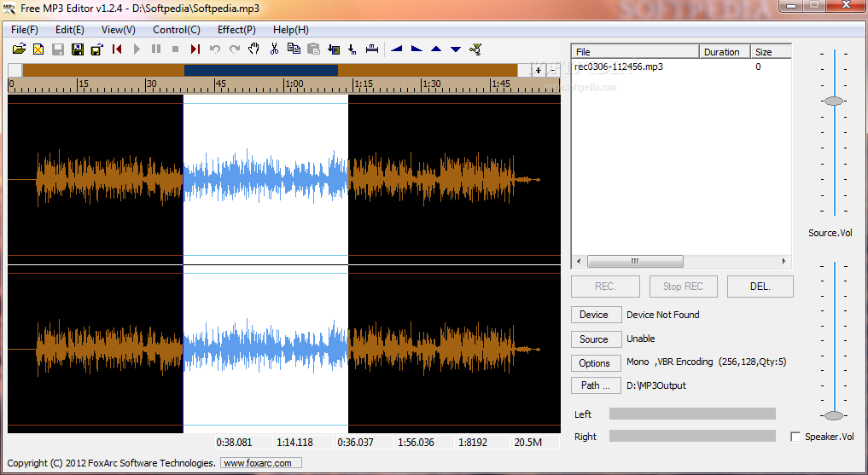Undo the last edit
Viewport: 868px width, 475px height.
(x=215, y=49)
